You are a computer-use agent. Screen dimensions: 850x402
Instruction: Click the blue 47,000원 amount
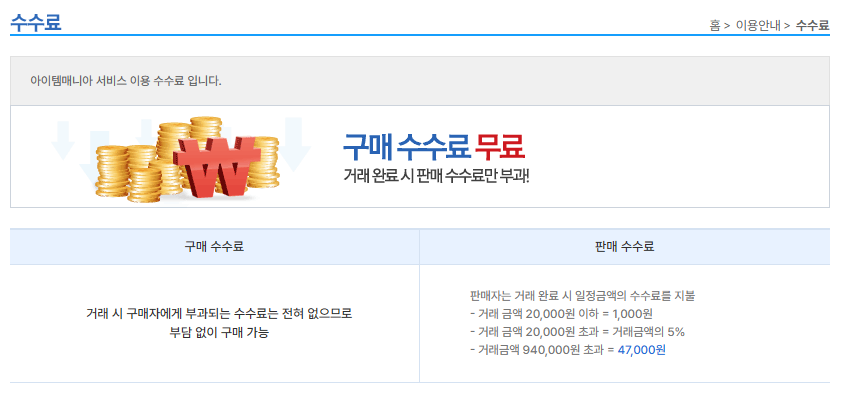point(641,350)
